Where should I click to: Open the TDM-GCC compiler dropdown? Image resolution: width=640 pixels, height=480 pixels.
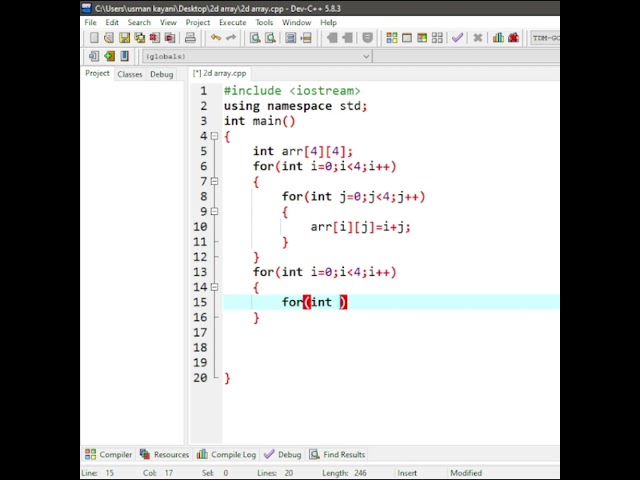(x=545, y=38)
